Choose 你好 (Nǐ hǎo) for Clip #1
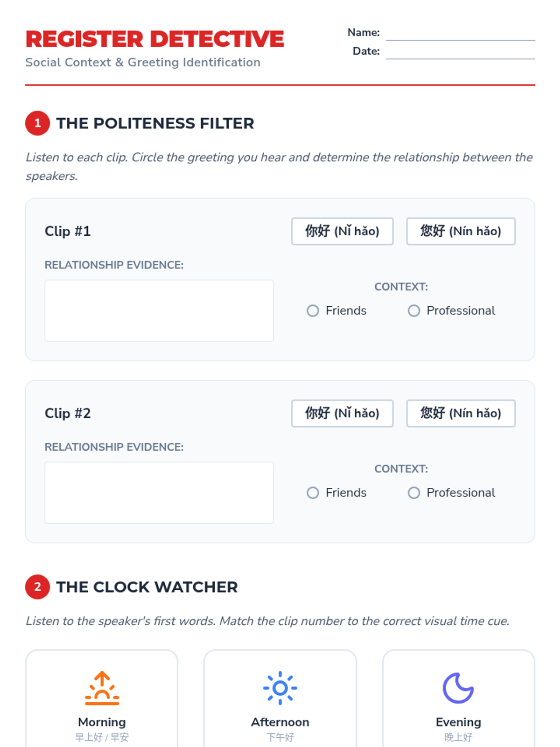Screen dimensions: 560x747 [342, 231]
